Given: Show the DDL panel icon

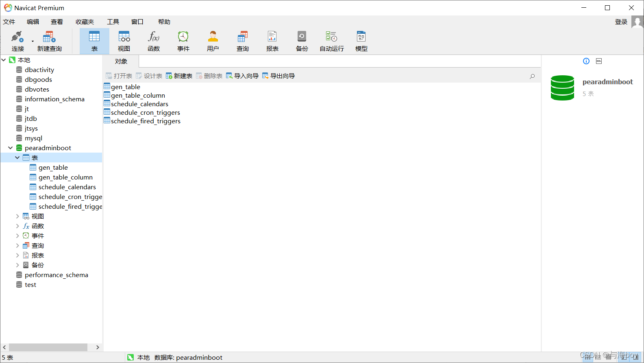Looking at the screenshot, I should [599, 61].
